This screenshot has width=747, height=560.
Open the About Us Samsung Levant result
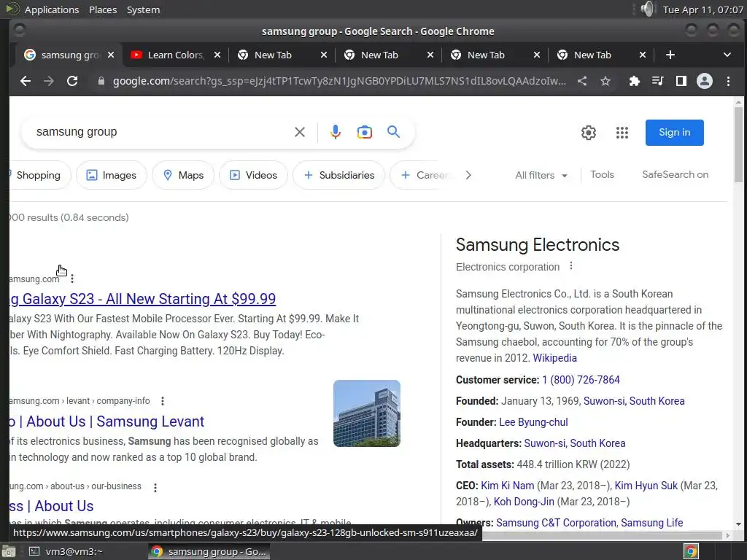click(x=107, y=421)
